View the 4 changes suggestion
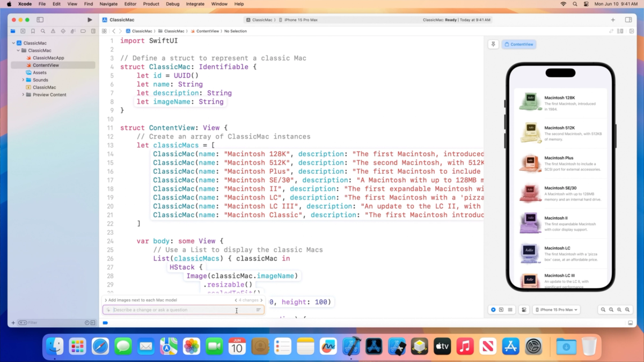 tap(248, 300)
